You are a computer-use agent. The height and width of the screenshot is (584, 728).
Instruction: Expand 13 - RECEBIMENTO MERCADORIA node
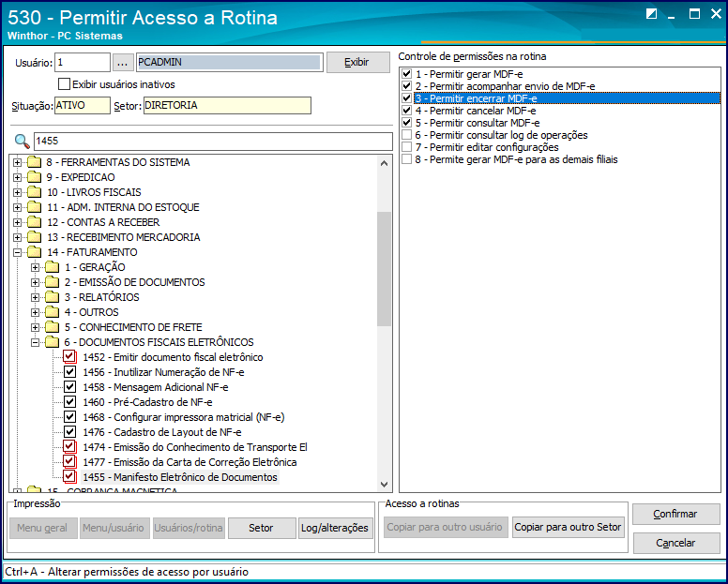17,237
